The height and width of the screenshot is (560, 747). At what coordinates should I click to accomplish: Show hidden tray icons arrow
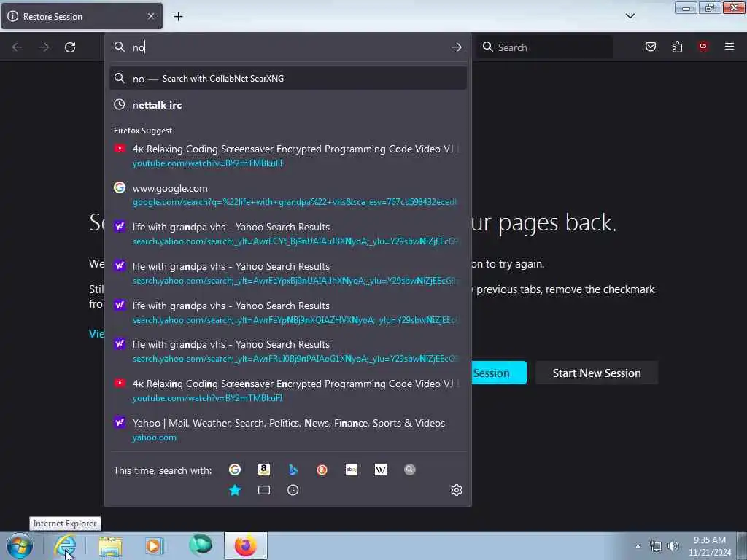click(638, 546)
